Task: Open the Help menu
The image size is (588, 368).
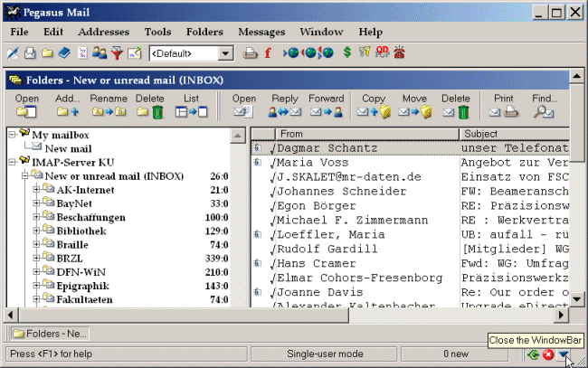Action: pos(371,32)
